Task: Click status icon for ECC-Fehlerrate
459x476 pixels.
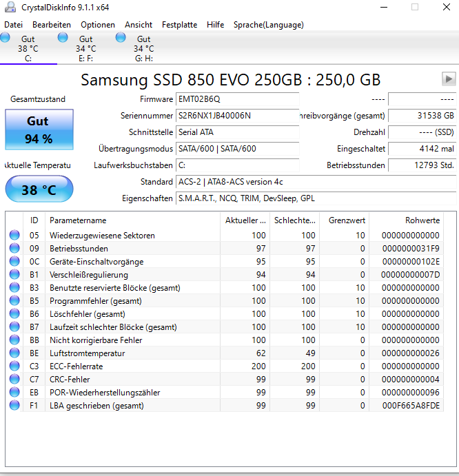Action: [14, 366]
